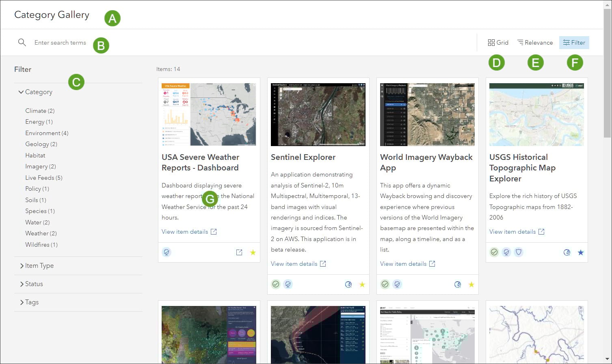Open View item details for Sentinel Explorer
Viewport: 612px width, 364px height.
point(298,264)
